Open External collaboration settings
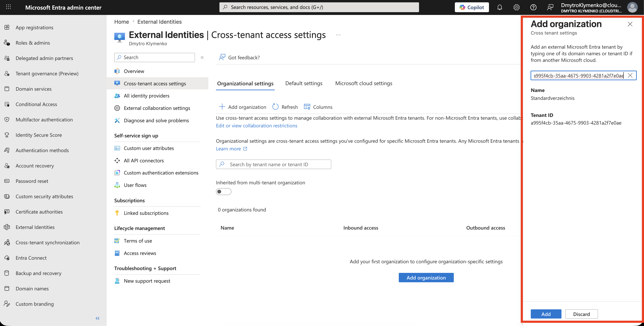 (x=157, y=108)
